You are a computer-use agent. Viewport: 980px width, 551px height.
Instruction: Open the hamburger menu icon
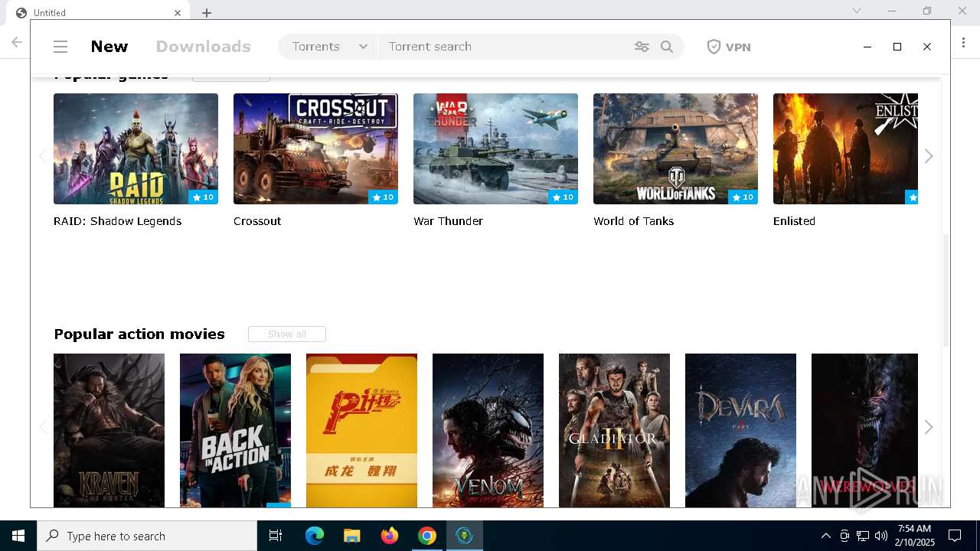60,47
